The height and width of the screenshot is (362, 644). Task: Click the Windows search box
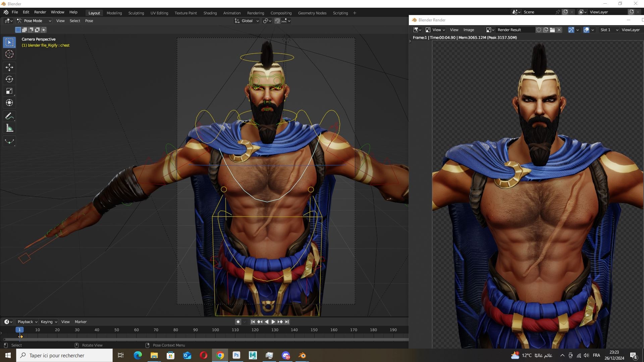pos(64,355)
